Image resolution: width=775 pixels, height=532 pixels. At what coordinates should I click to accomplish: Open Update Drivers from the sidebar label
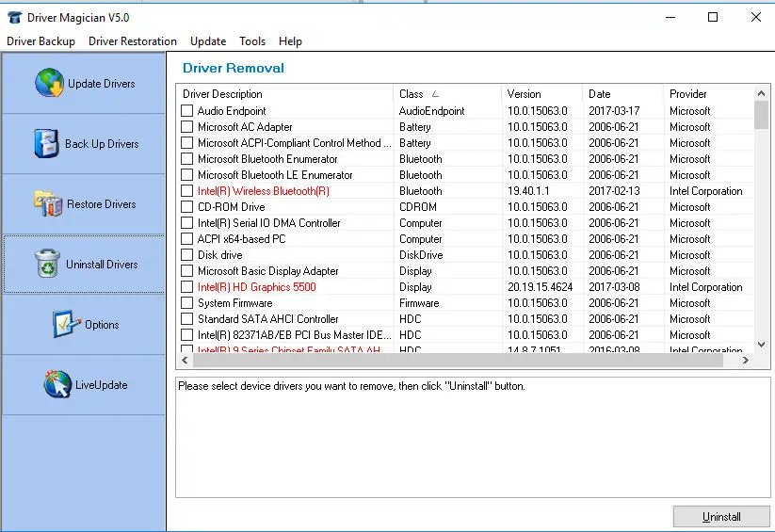pos(102,84)
